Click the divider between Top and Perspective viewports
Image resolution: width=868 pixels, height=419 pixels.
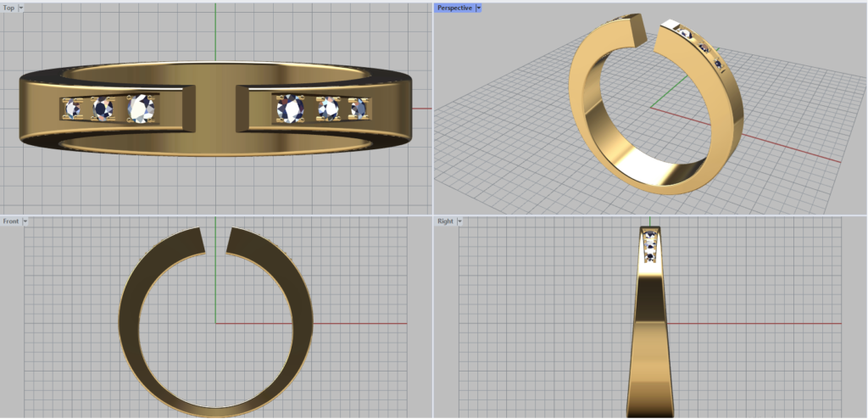433,106
